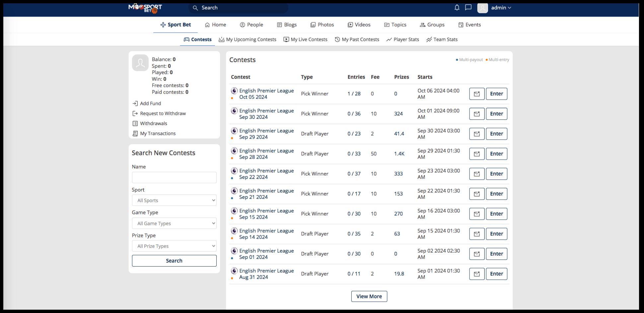644x313 pixels.
Task: Click the Search contests button
Action: pos(174,261)
